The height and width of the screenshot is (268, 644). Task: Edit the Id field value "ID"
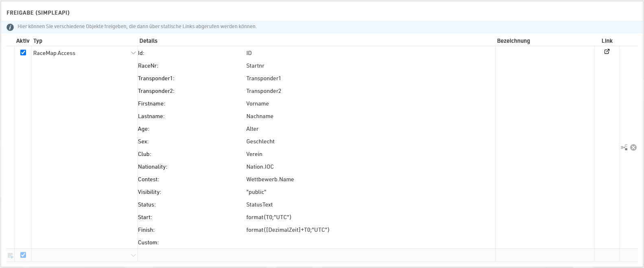[x=249, y=53]
